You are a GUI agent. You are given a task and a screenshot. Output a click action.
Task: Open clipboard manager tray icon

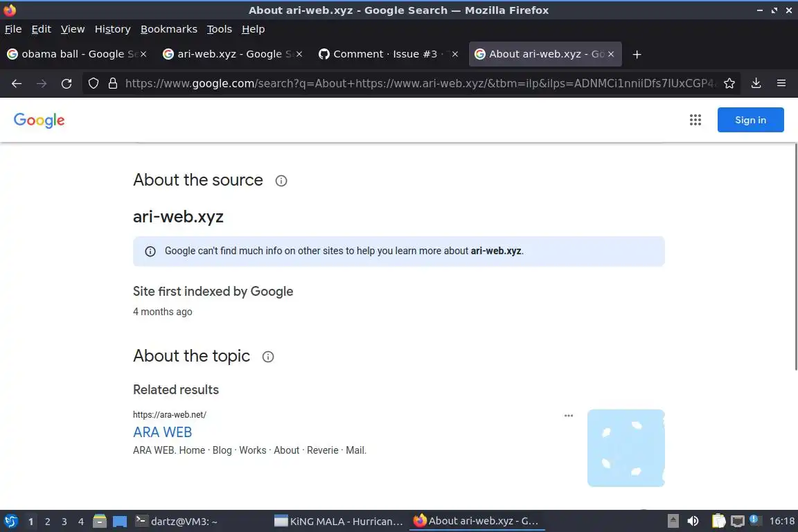coord(718,521)
